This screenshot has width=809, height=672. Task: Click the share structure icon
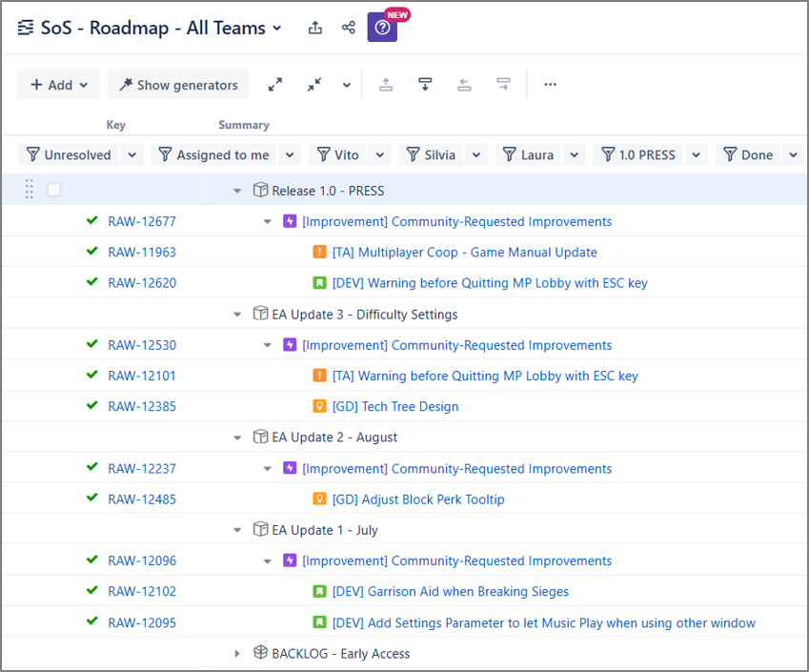348,28
